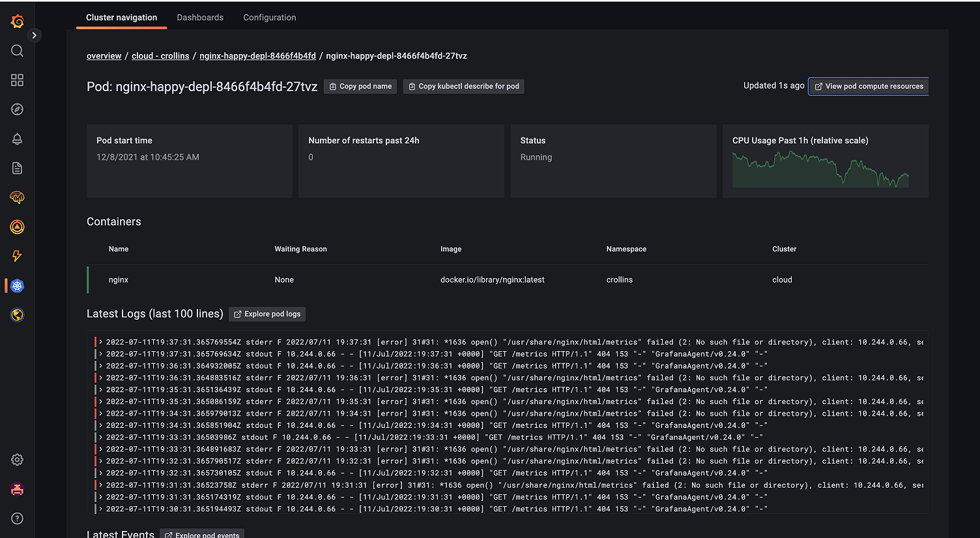Open the Grafana home logo
This screenshot has height=538, width=980.
coord(18,21)
